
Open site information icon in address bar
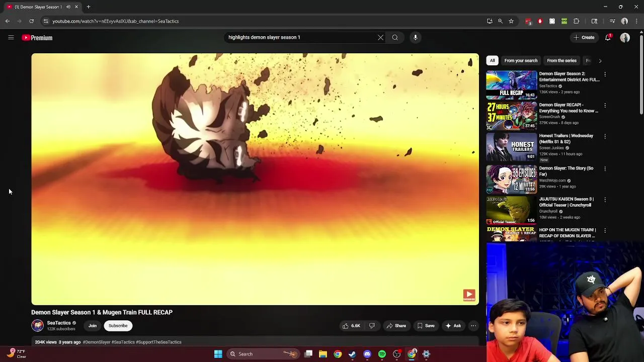45,21
